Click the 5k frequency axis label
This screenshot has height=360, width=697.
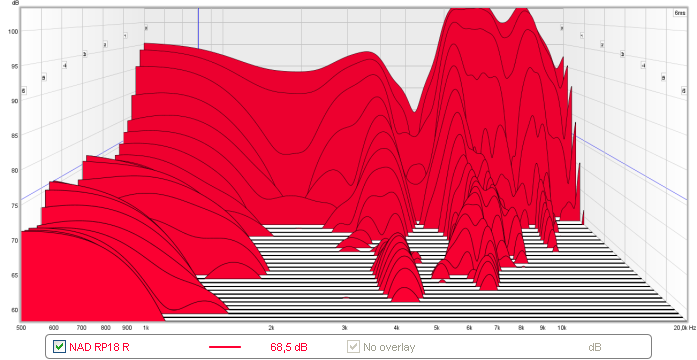coord(437,328)
